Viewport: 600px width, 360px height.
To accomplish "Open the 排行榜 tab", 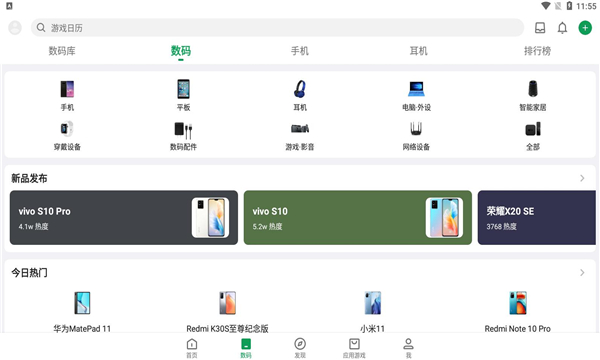I will point(537,51).
